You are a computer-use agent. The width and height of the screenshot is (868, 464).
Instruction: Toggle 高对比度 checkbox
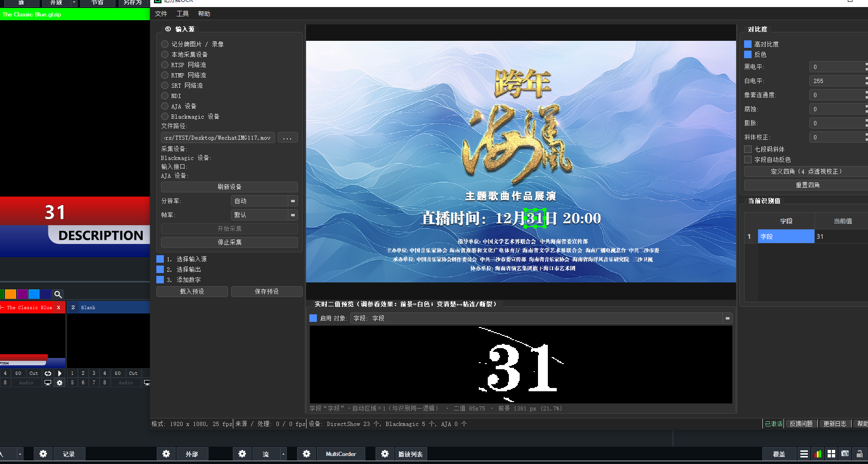(x=748, y=44)
